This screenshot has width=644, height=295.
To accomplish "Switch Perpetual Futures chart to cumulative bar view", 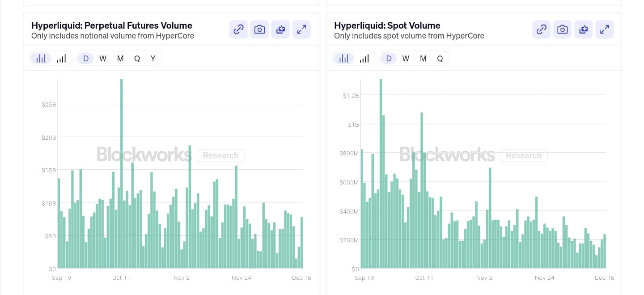I will pos(61,58).
